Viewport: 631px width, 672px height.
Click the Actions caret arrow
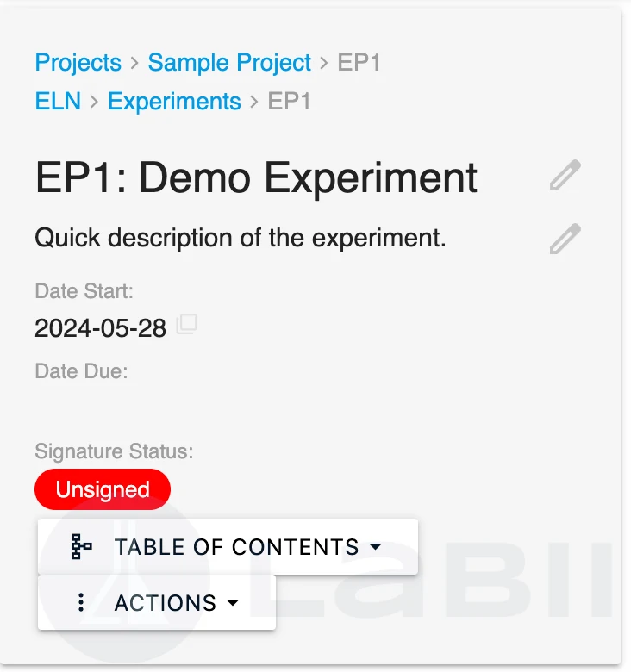[232, 603]
